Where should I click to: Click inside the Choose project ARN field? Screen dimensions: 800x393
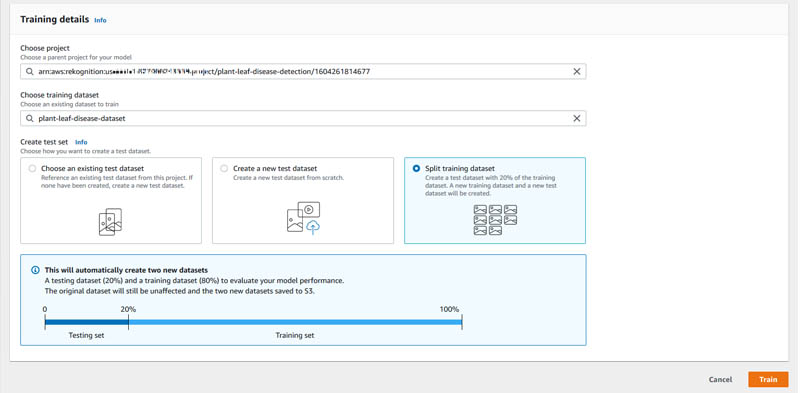pyautogui.click(x=303, y=71)
